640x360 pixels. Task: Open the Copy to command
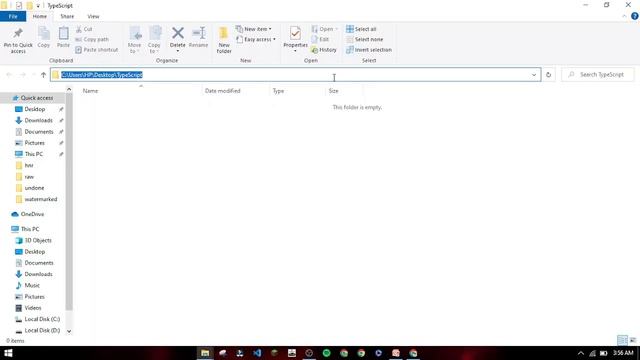(x=154, y=40)
